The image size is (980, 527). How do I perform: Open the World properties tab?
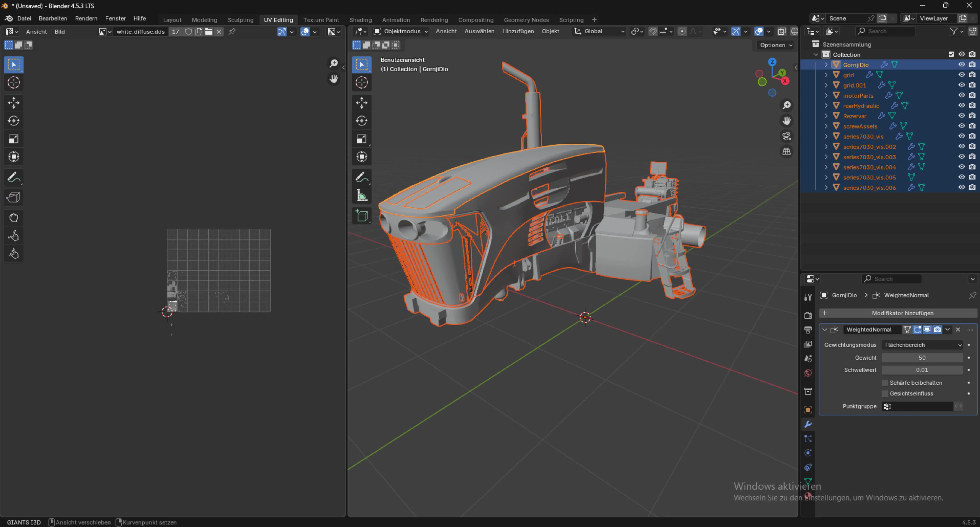coord(808,373)
